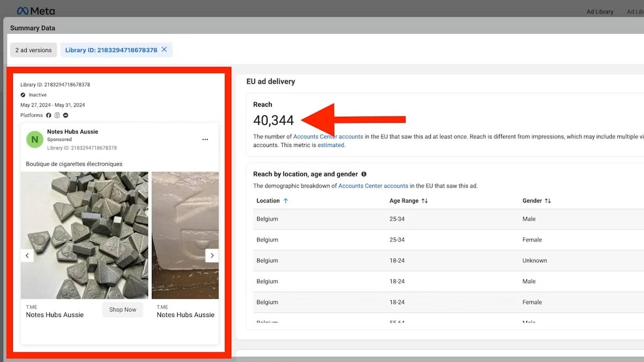
Task: Click the info icon beside Reach by location heading
Action: 364,174
